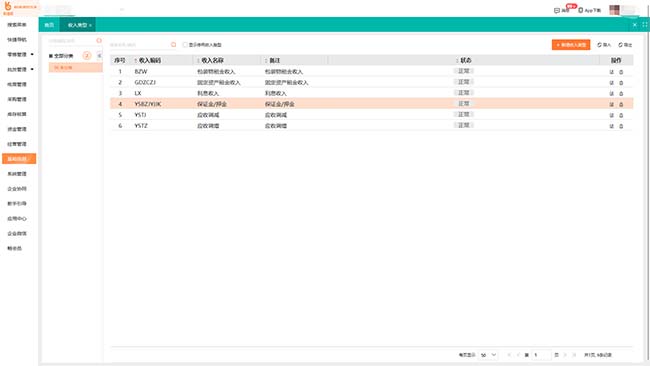
Task: Expand the wholesale management sidebar menu
Action: (x=20, y=69)
